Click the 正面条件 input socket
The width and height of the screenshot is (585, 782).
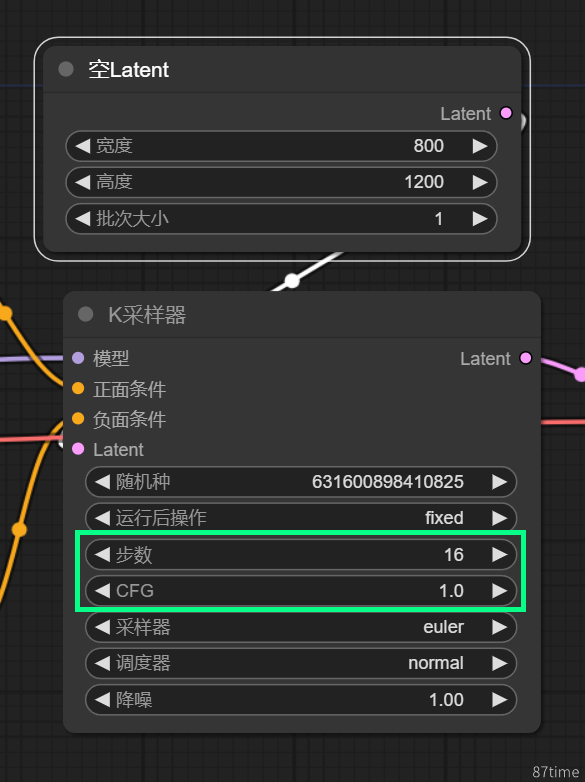click(x=78, y=389)
